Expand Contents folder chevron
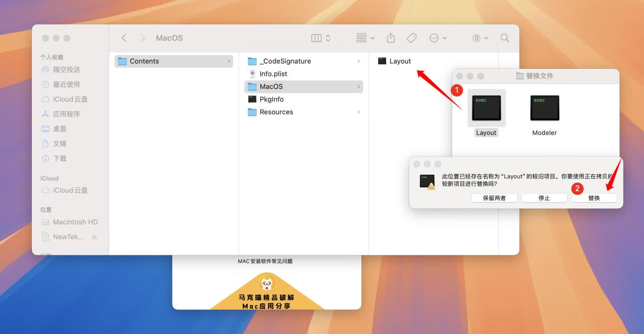 coord(229,61)
